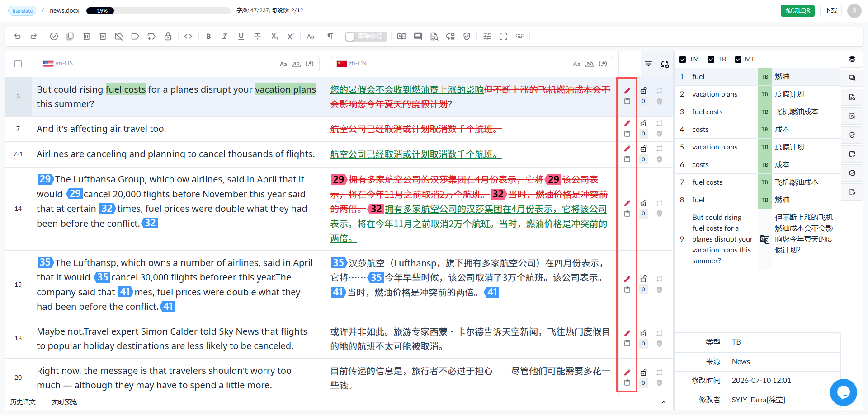Click the undo arrow in the toolbar
Image resolution: width=868 pixels, height=415 pixels.
17,37
